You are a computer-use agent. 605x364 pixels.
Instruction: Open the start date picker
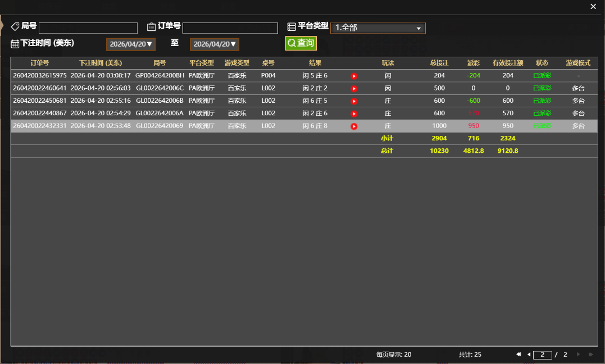pos(131,44)
